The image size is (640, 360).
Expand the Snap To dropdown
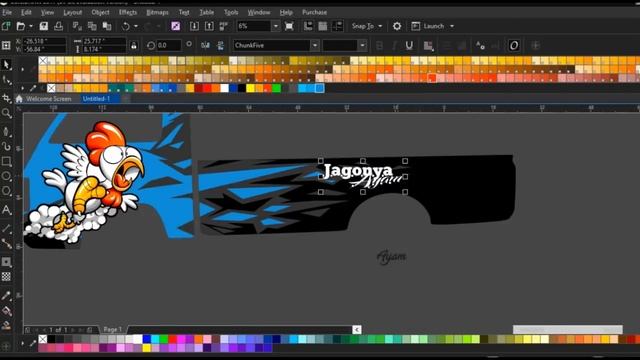tap(380, 26)
